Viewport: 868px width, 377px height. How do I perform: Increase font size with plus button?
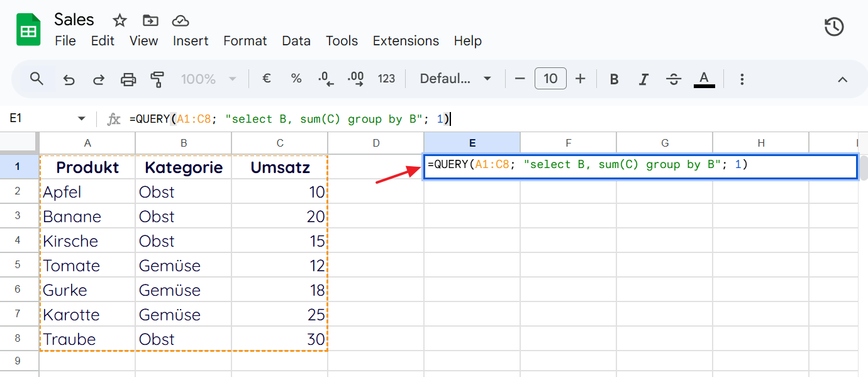(581, 79)
